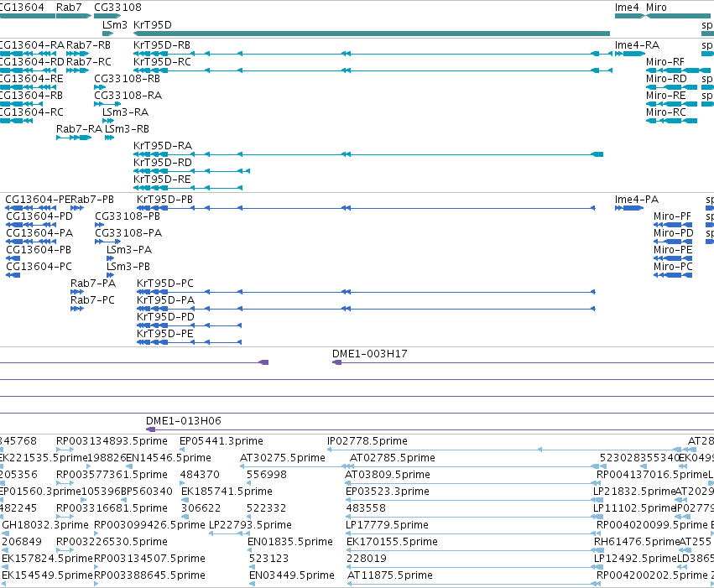Select the Miro gene label
Screen dimensions: 714x588
656,8
